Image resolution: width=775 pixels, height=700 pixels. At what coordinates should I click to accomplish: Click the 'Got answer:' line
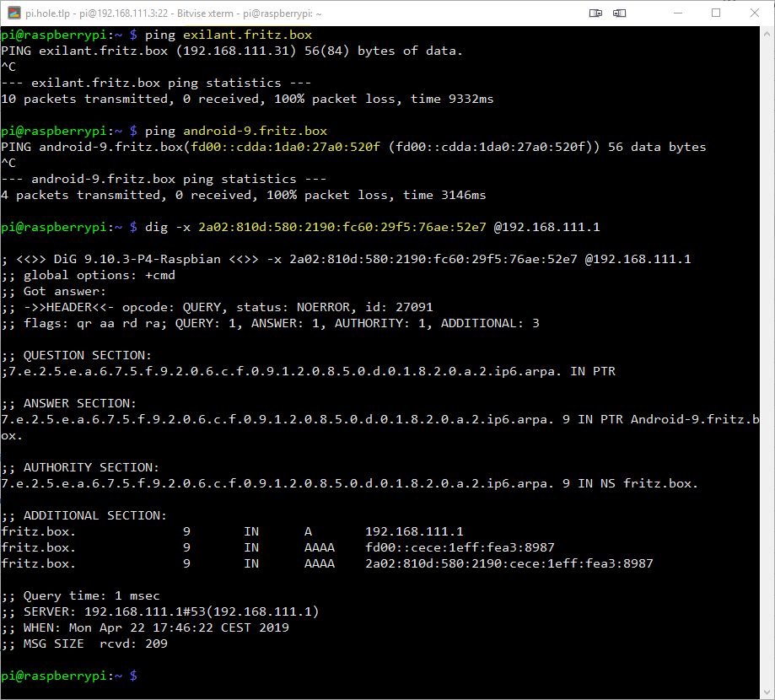tap(53, 292)
